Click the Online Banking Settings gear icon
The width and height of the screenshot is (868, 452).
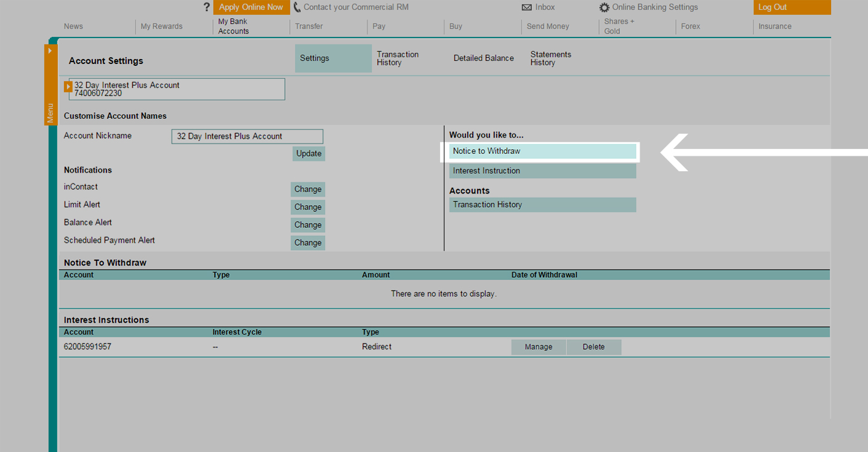click(x=605, y=7)
